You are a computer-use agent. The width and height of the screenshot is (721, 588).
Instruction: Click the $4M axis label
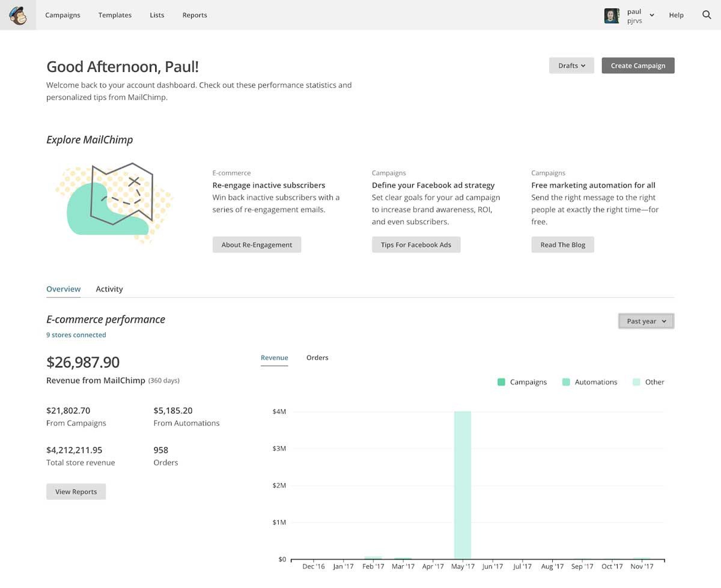click(279, 412)
